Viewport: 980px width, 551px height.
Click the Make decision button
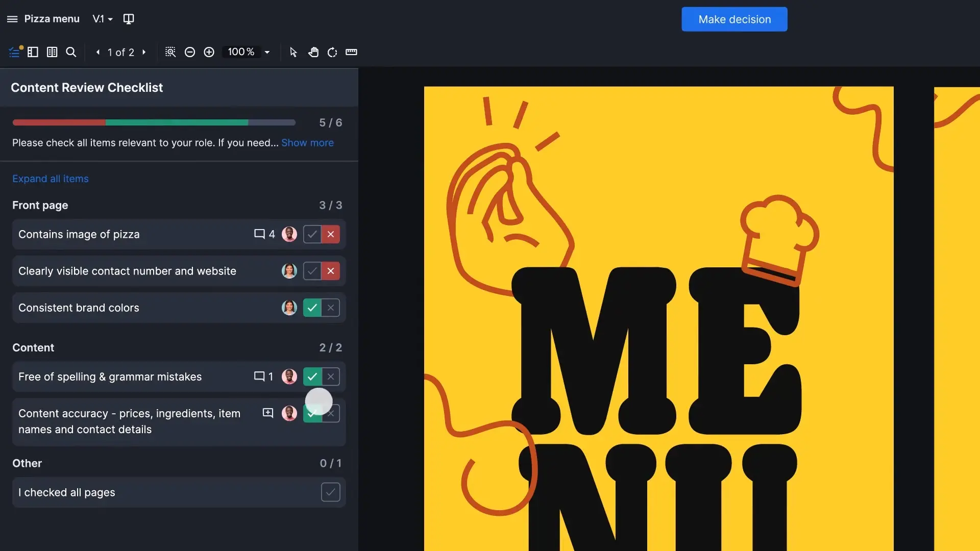point(734,19)
